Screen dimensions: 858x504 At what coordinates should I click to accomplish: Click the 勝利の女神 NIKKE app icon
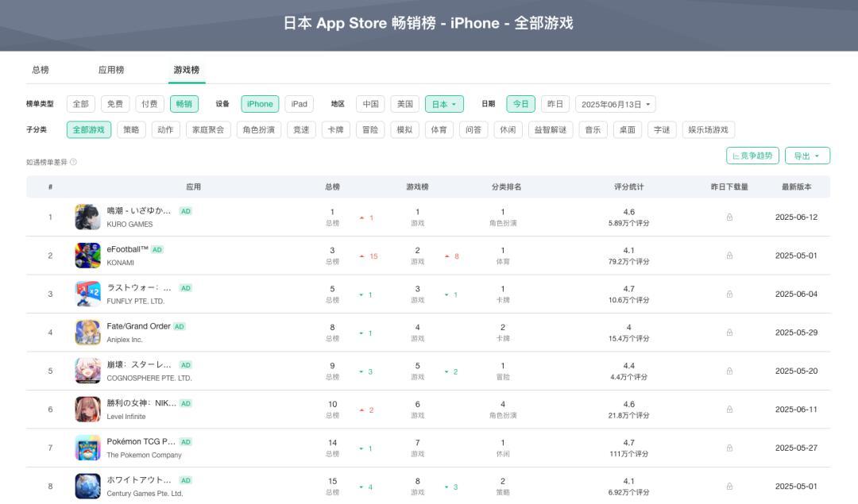(87, 410)
